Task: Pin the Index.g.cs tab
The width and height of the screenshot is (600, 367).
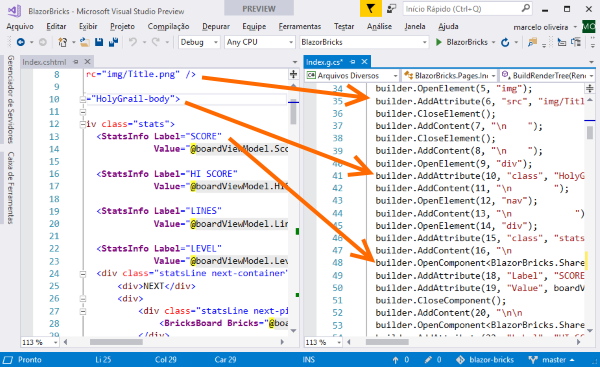Action: coord(352,62)
